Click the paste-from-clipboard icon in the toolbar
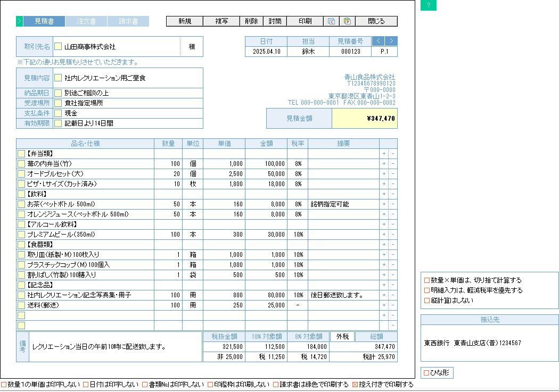Viewport: 559px width, 392px height. coord(347,21)
